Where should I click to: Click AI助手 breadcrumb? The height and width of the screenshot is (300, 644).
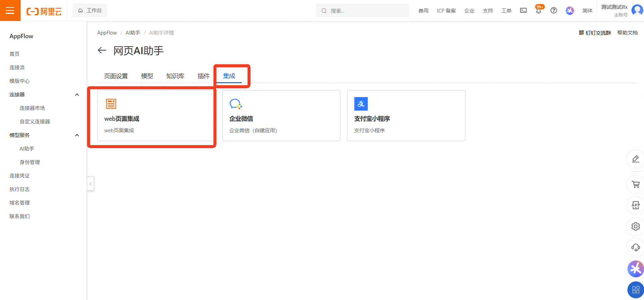pos(133,33)
